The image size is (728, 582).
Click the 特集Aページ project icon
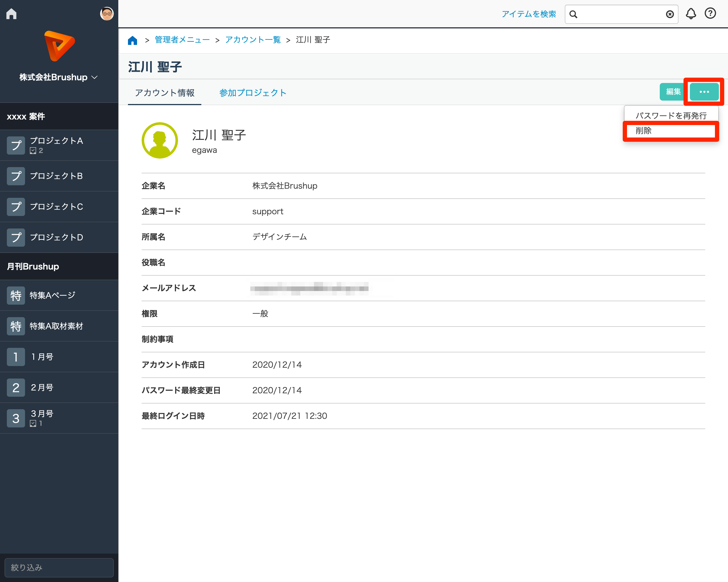click(16, 296)
